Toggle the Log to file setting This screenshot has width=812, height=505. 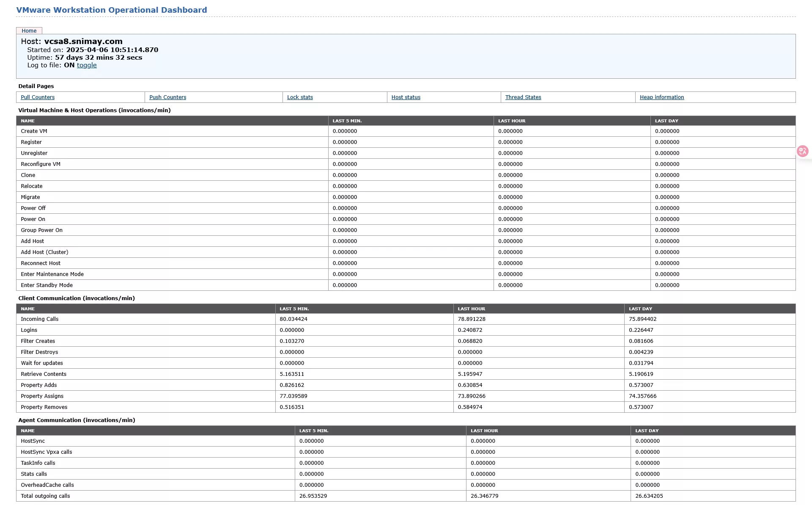coord(87,65)
